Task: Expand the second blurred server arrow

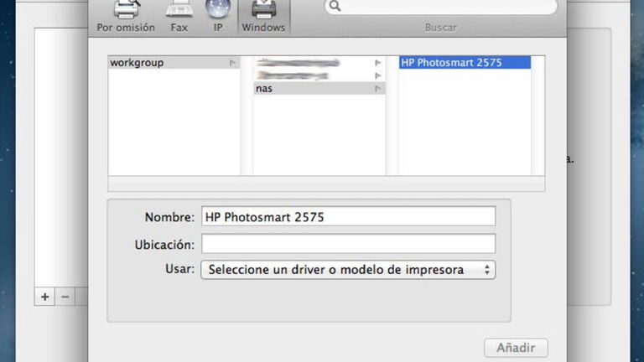Action: [x=378, y=76]
